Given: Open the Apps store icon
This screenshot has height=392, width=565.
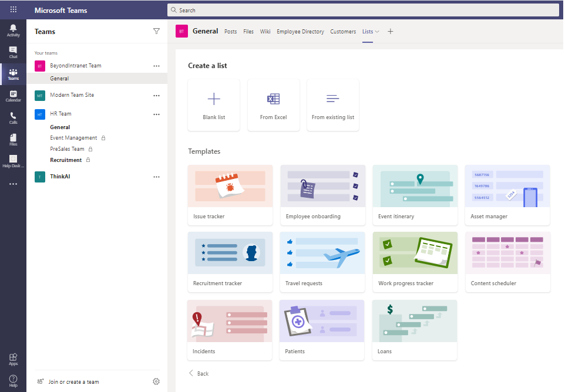Looking at the screenshot, I should [x=13, y=359].
